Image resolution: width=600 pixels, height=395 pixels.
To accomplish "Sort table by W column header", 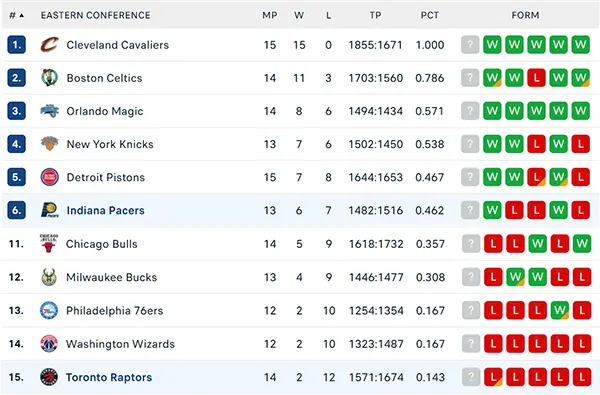I will tap(299, 15).
